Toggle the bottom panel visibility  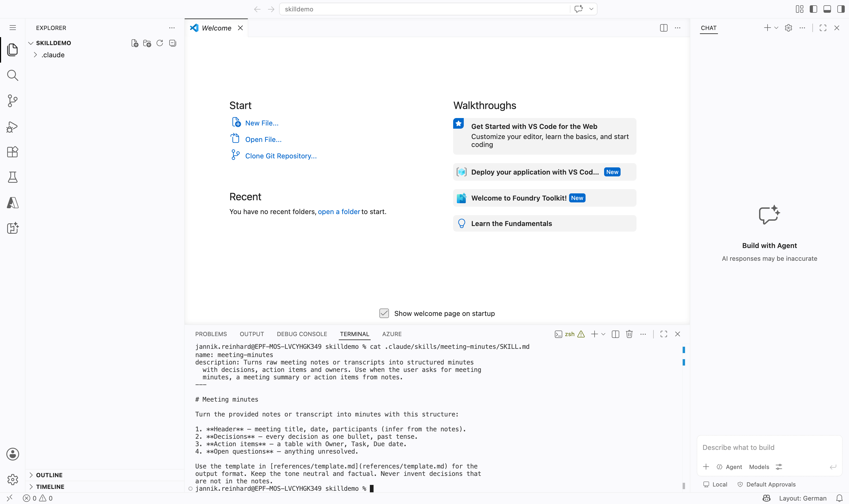coord(827,9)
